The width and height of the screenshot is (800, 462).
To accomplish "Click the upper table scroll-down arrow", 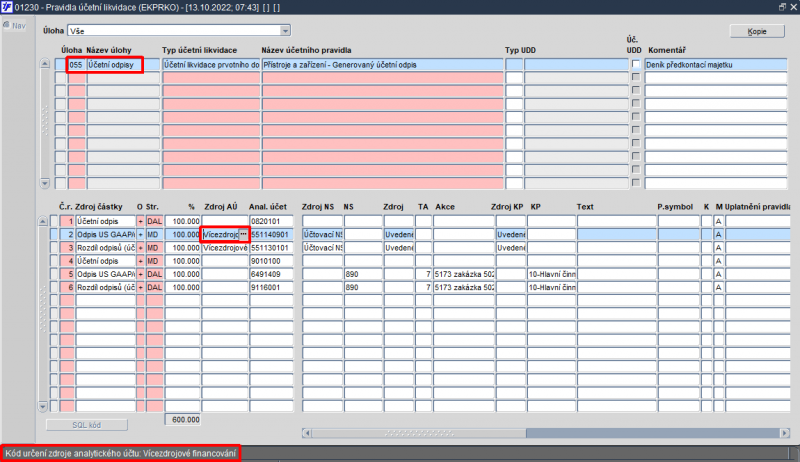I will pos(44,183).
